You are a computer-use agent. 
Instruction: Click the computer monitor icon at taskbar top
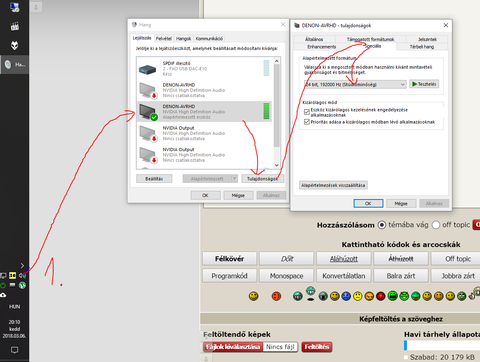(x=14, y=7)
